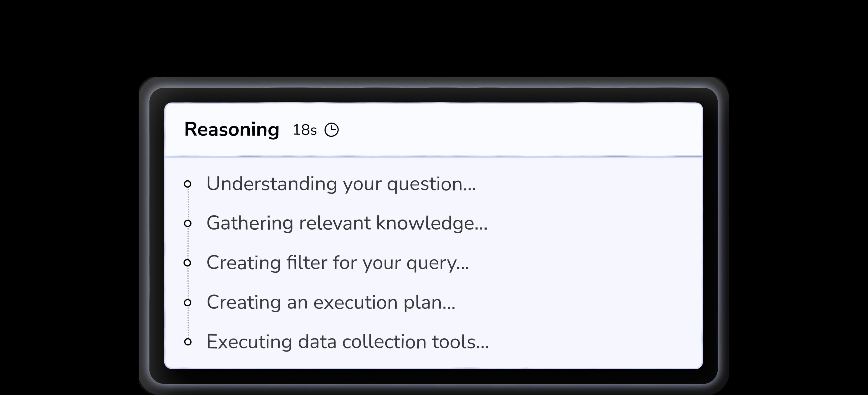Click the clock icon beside 18s
The image size is (868, 395).
point(332,129)
